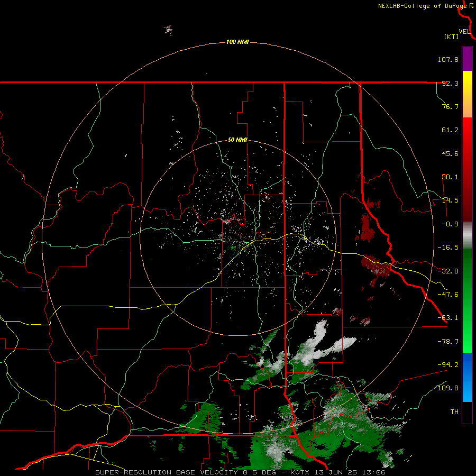Click the NEXLAB-College of DuPage credit text
Screen dimensions: 476x476
coord(422,6)
